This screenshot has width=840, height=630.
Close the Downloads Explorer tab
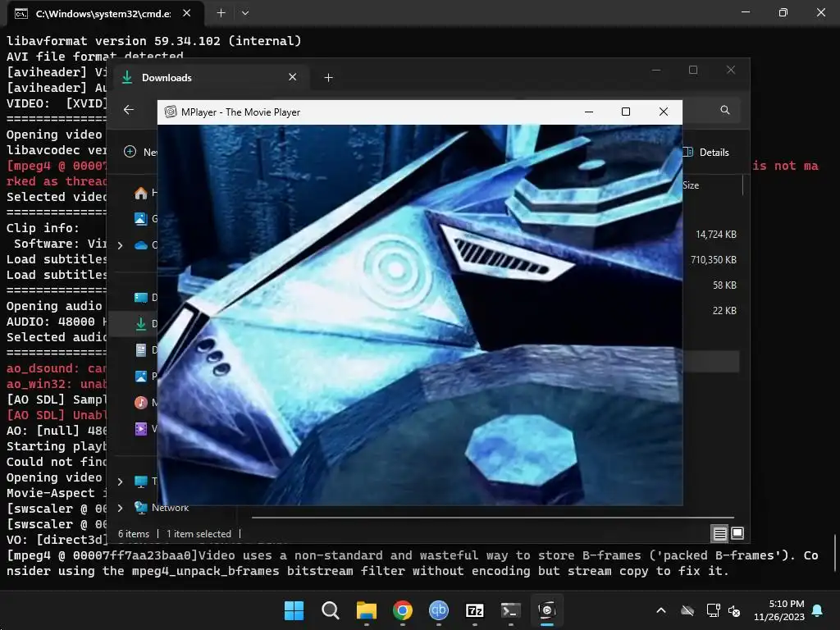pos(293,77)
